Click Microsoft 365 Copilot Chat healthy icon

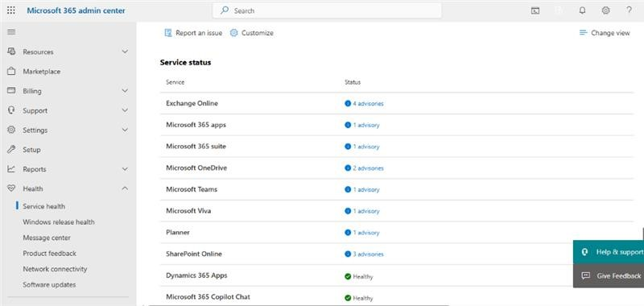(348, 298)
